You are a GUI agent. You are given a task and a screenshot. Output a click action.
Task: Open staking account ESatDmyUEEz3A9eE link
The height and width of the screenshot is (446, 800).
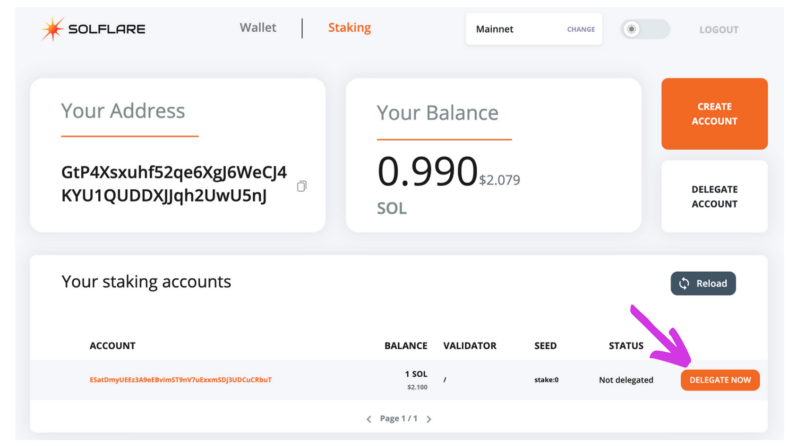181,380
